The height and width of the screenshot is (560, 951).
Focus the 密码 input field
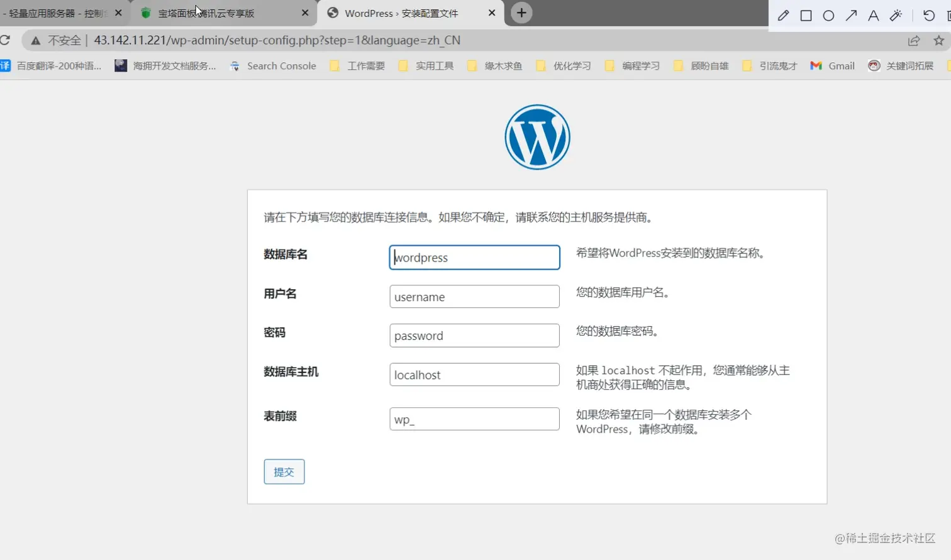click(474, 336)
